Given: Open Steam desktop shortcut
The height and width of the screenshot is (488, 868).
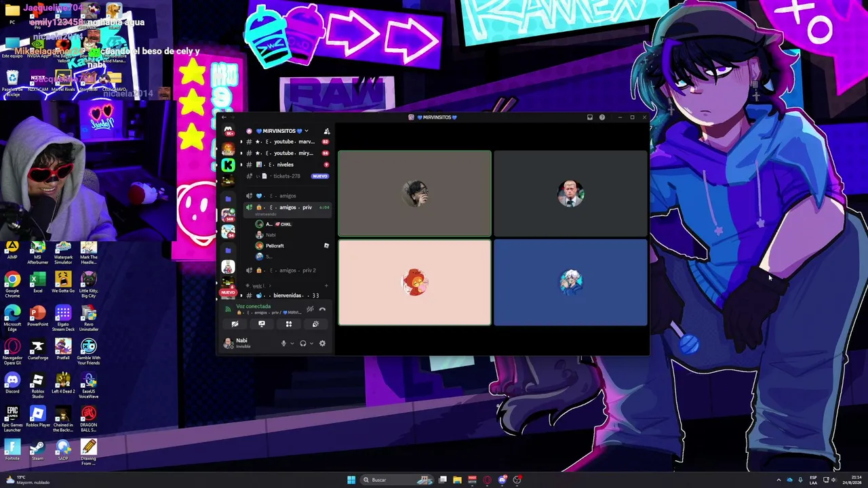Looking at the screenshot, I should pyautogui.click(x=38, y=451).
